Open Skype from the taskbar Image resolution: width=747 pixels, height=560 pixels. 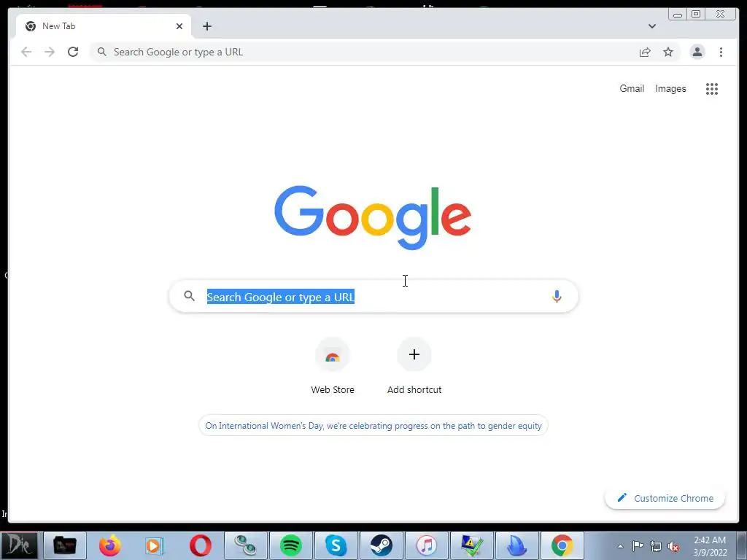tap(336, 545)
